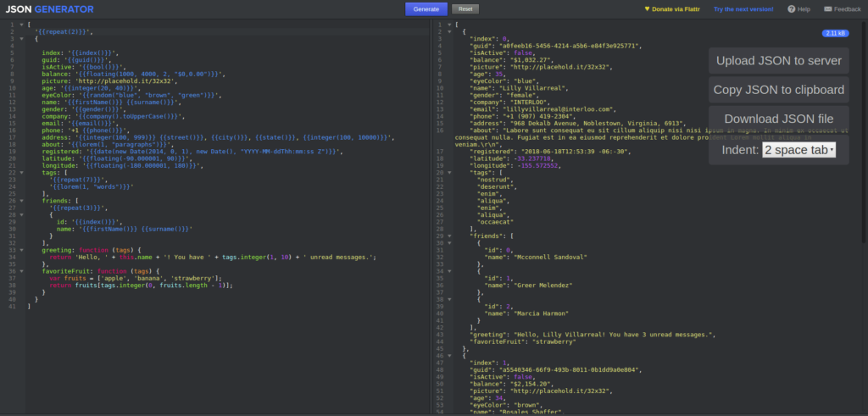The width and height of the screenshot is (868, 416).
Task: Click the guid '{{guid()}}' template line
Action: coord(76,60)
